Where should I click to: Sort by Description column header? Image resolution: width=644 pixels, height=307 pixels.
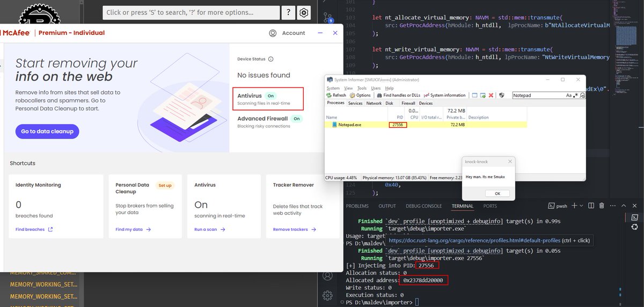pos(479,117)
